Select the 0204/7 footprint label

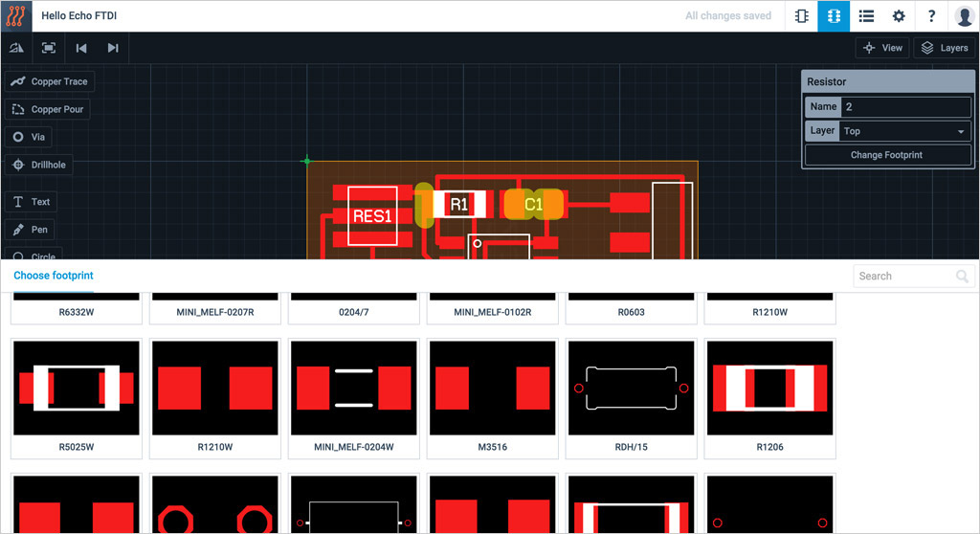pyautogui.click(x=354, y=312)
